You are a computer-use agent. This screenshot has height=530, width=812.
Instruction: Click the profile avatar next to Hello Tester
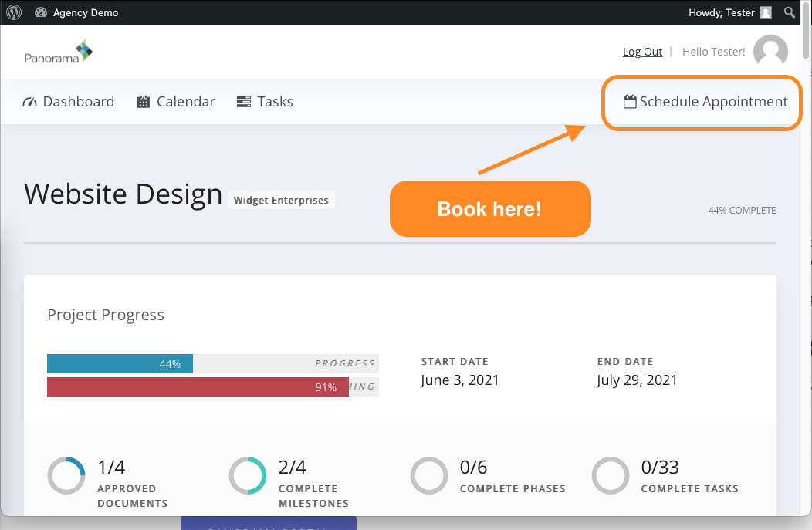[x=770, y=51]
